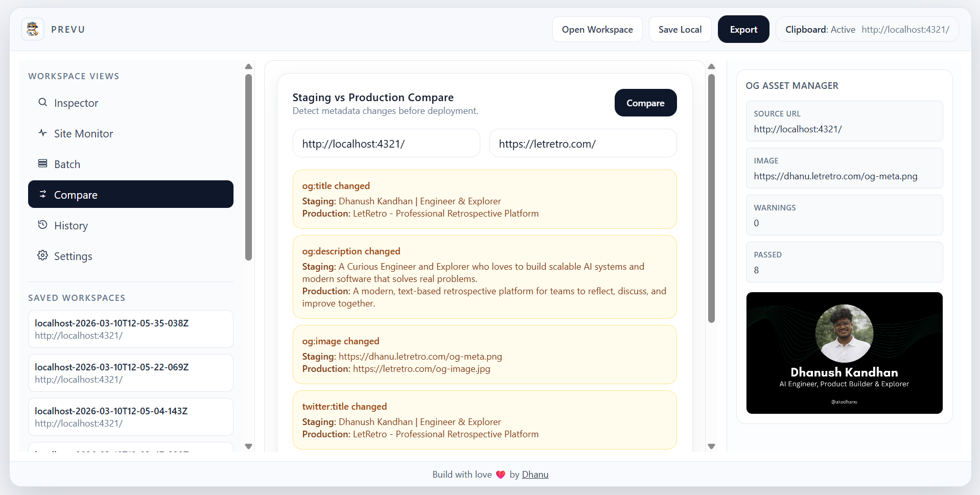This screenshot has width=980, height=495.
Task: Click the production URL input showing letretro.com
Action: [583, 144]
